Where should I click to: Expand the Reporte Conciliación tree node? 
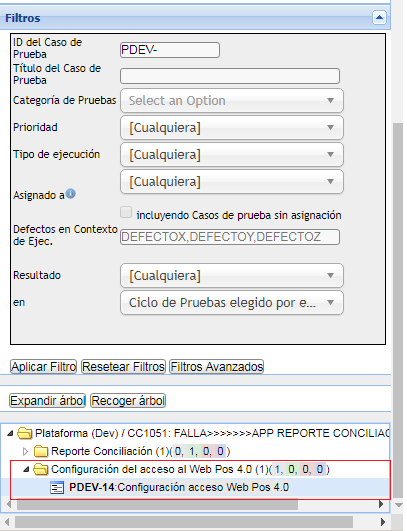(25, 451)
